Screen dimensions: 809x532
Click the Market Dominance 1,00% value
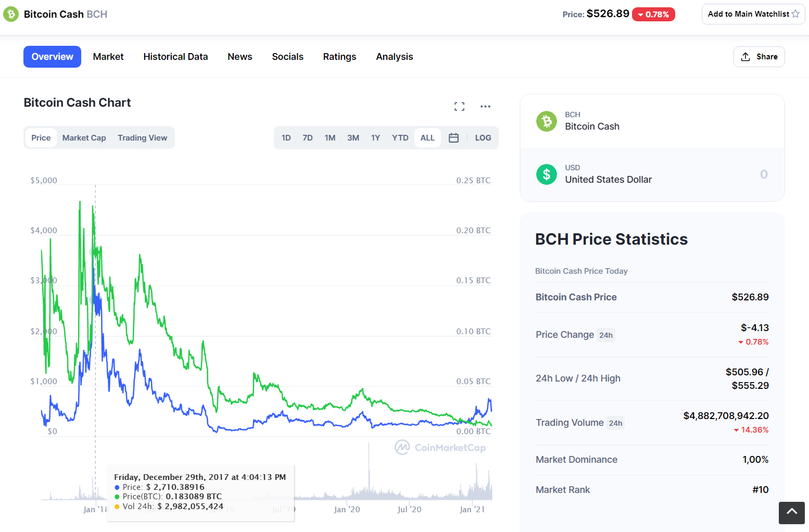click(755, 460)
